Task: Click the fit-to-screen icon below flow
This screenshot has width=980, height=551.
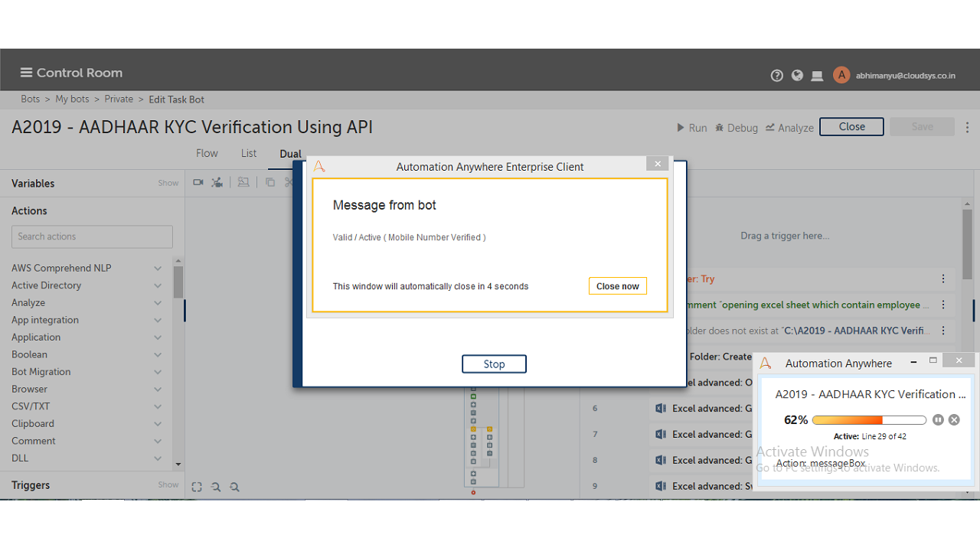Action: (x=197, y=487)
